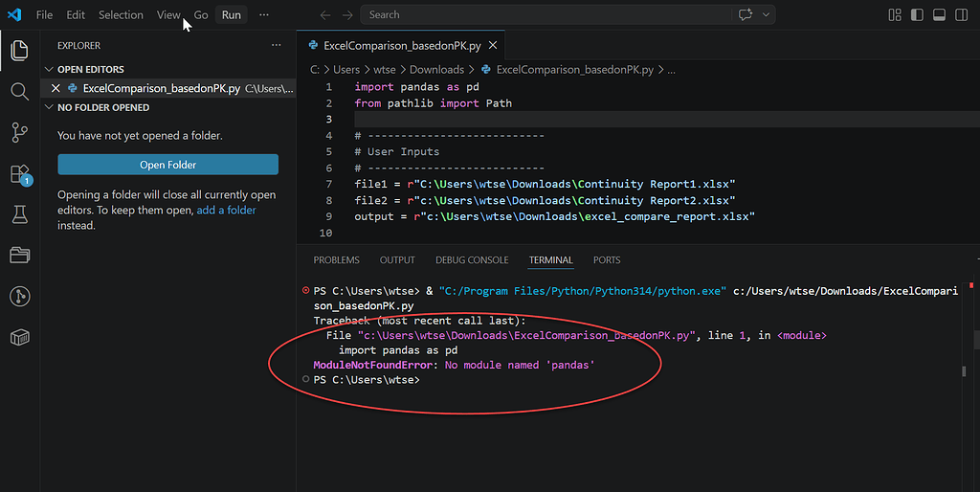Open the Run menu
The width and height of the screenshot is (980, 492).
232,15
